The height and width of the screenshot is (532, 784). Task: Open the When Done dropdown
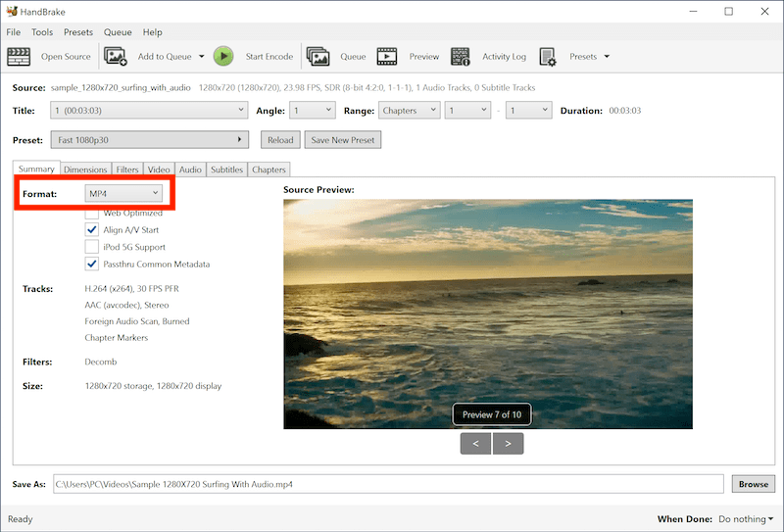coord(745,518)
